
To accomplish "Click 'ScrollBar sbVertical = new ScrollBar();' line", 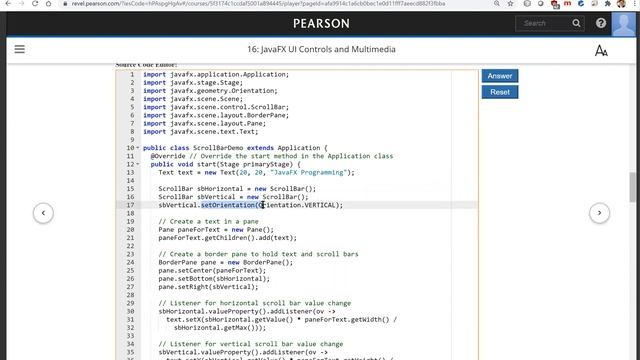I will [233, 197].
